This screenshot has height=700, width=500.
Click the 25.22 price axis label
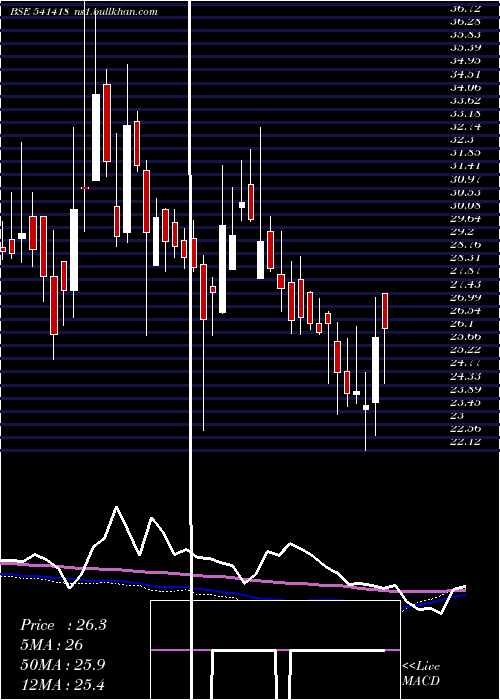tap(466, 350)
